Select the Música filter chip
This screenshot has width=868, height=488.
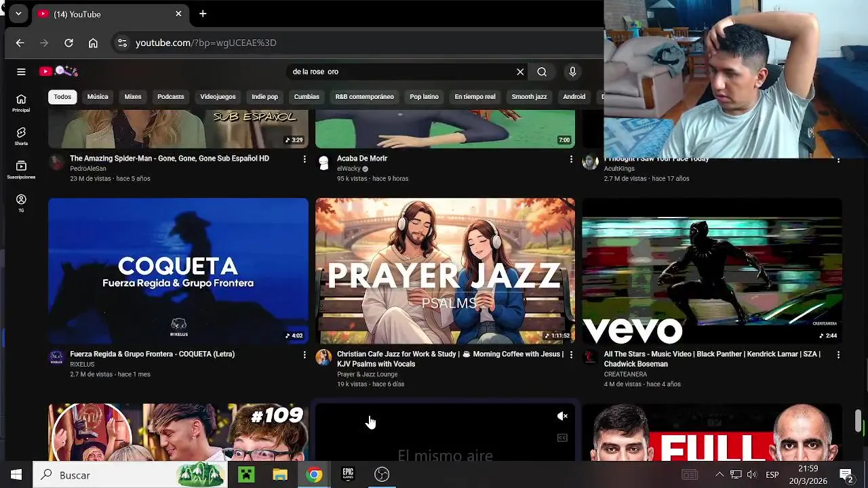[x=98, y=97]
